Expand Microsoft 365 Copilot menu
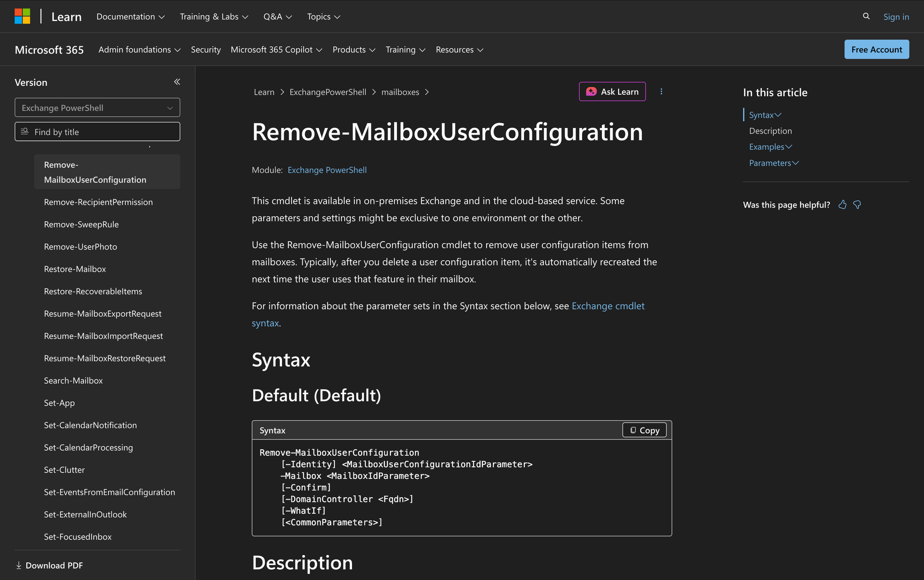The image size is (924, 580). 276,49
